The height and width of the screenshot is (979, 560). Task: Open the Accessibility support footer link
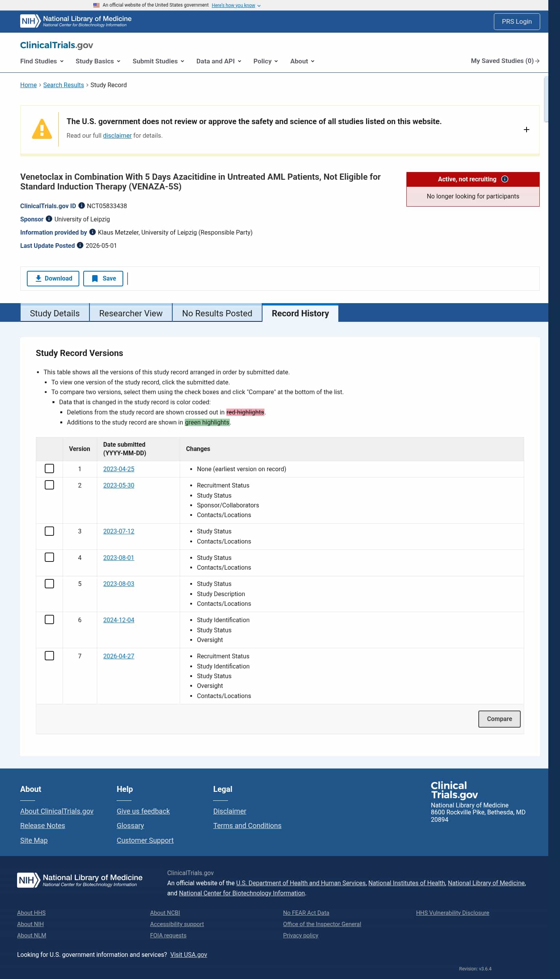[177, 924]
